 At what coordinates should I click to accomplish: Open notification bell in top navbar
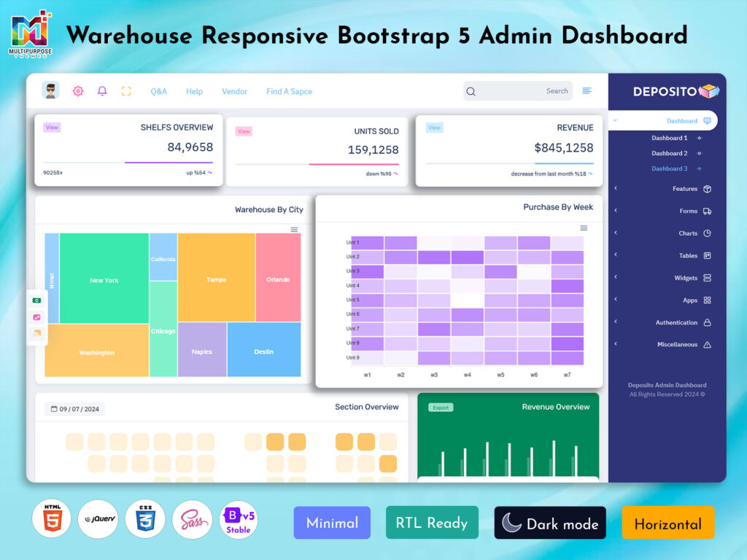(103, 90)
